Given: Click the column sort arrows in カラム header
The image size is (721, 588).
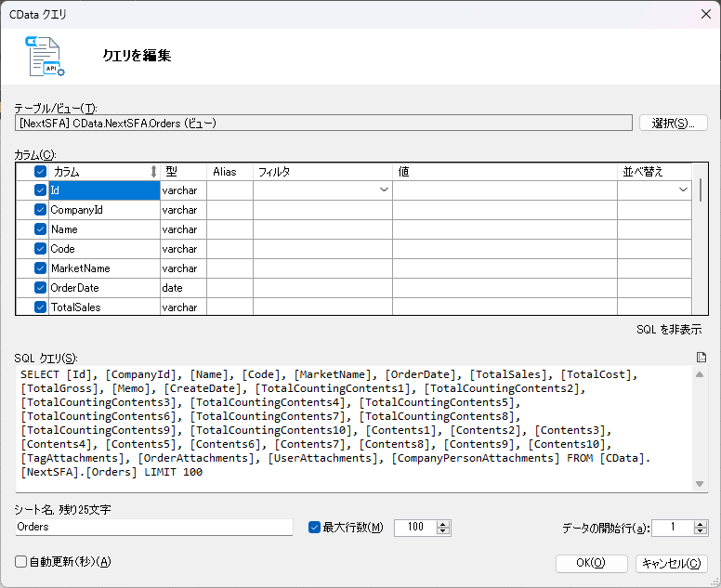Looking at the screenshot, I should (153, 172).
